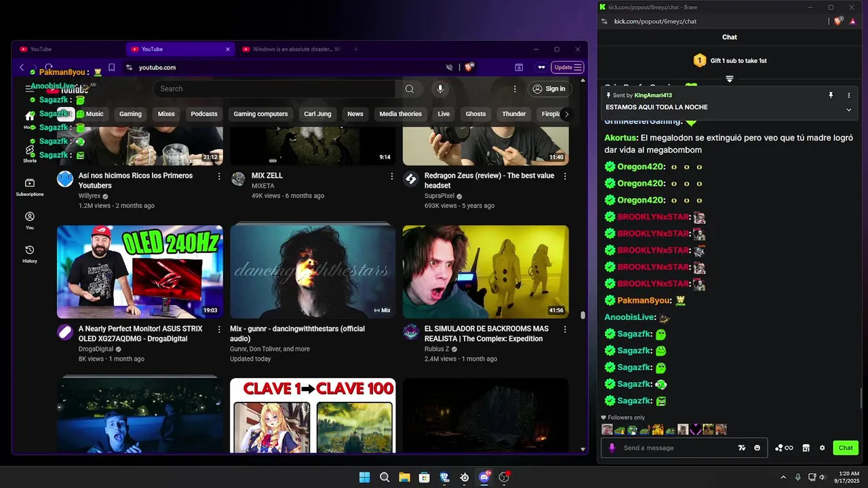Click the SupraPixel channel avatar
The width and height of the screenshot is (868, 488).
click(411, 179)
